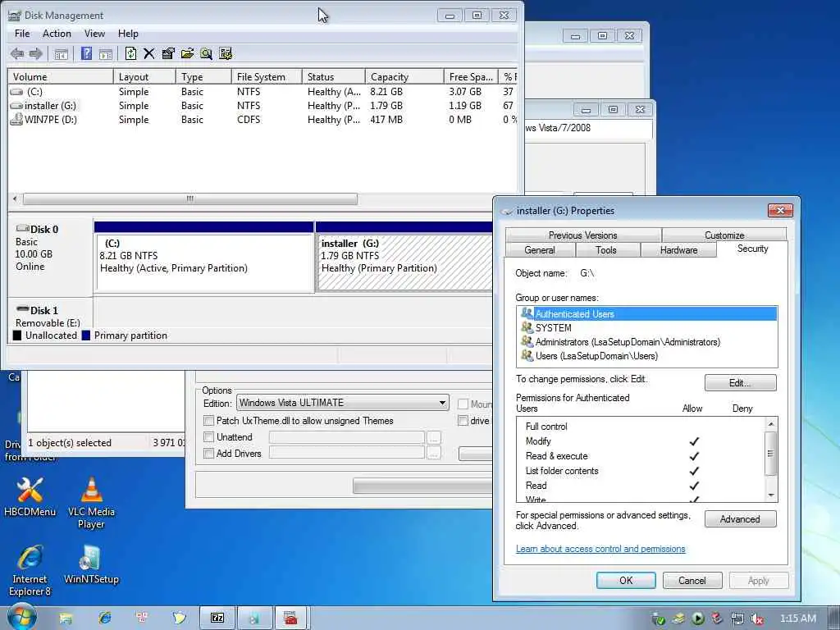Switch to the Hardware tab
This screenshot has width=840, height=630.
click(678, 250)
